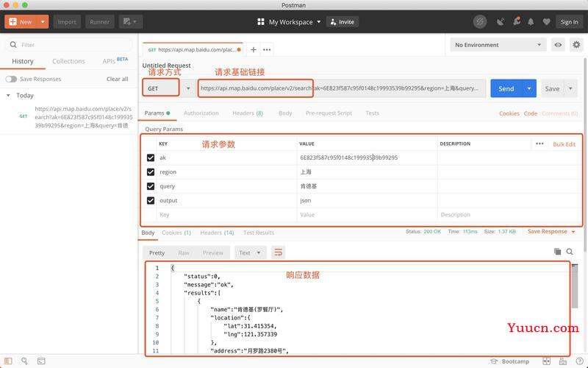Click the Runner button

pos(99,22)
